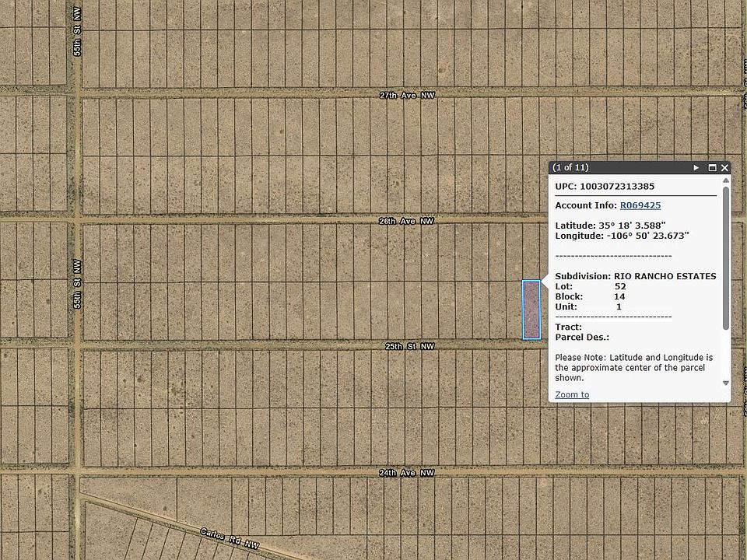Click the 26th Ave NW street label
Viewport: 747px width, 560px height.
tap(406, 221)
